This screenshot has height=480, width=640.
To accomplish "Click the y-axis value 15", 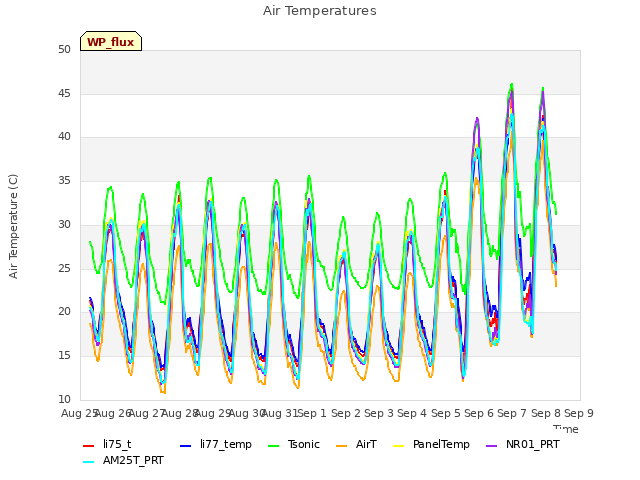I will click(x=64, y=356).
